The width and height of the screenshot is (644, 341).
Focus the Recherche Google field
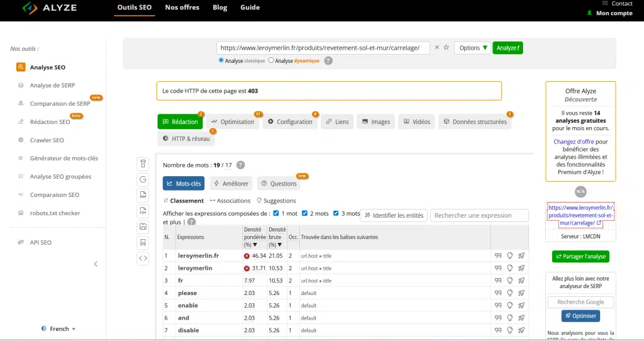pos(580,302)
